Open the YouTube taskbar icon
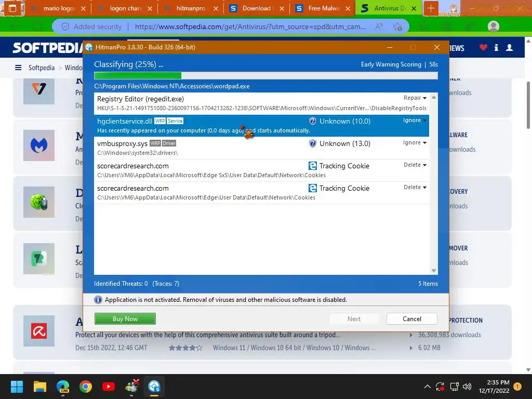The image size is (532, 399). click(x=109, y=387)
